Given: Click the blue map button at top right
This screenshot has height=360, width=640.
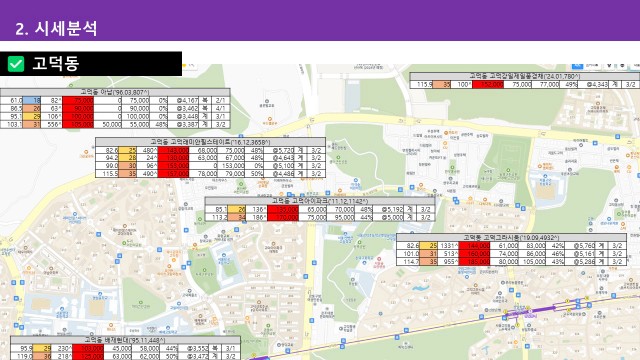Looking at the screenshot, I should tap(577, 66).
